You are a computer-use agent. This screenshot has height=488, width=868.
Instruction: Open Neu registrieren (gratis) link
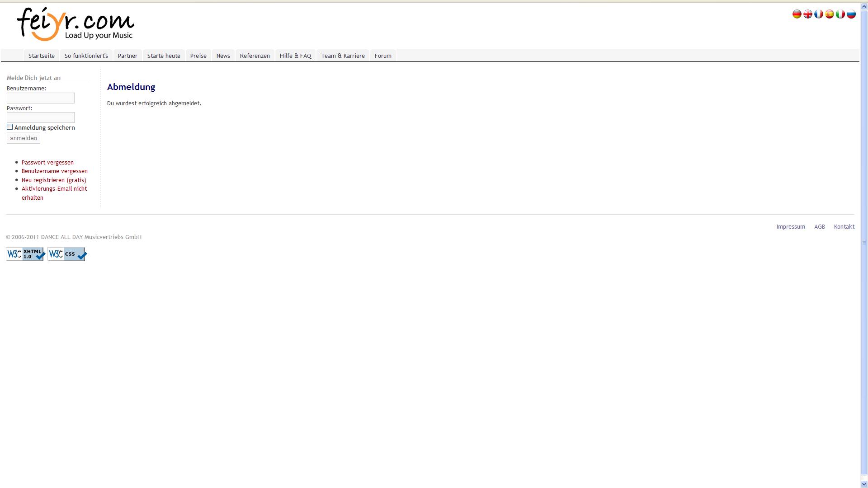click(x=54, y=180)
